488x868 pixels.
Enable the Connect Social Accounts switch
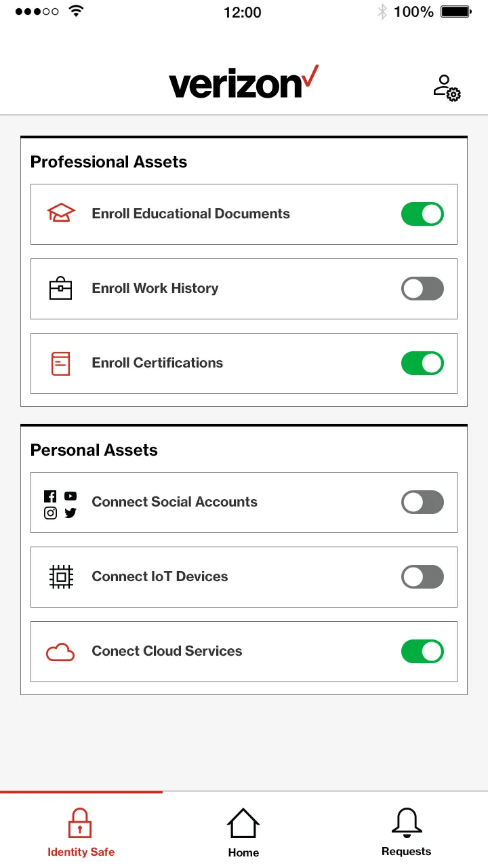(422, 502)
